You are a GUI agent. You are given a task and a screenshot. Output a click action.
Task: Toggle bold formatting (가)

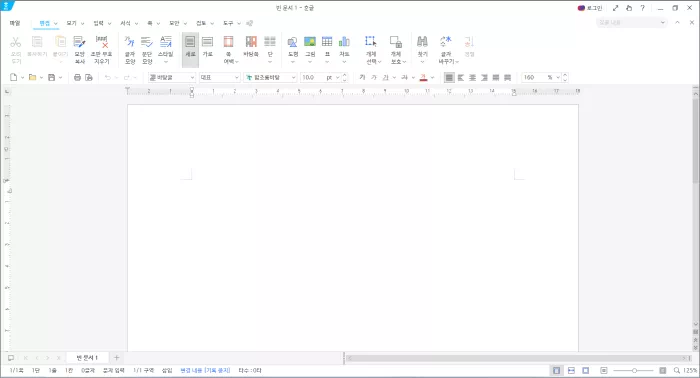click(362, 78)
